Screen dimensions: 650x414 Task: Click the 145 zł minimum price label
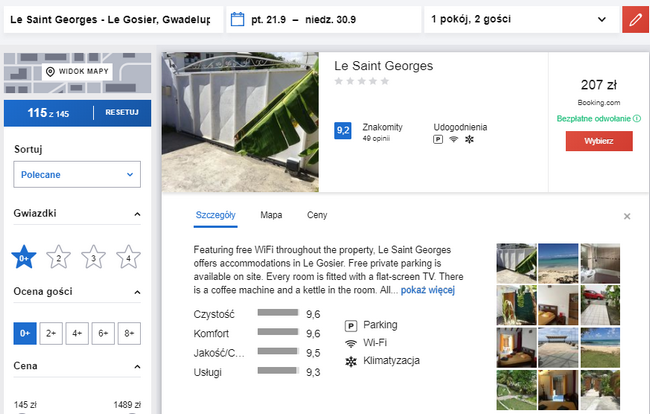coord(25,405)
